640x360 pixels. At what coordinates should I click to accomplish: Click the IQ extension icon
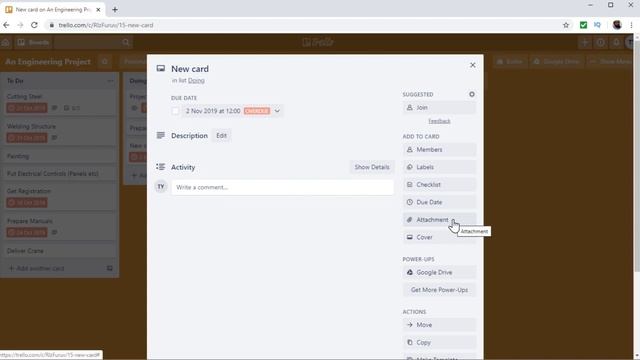tap(598, 25)
